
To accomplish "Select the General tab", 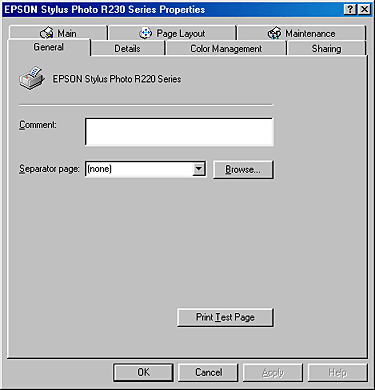I will [49, 47].
